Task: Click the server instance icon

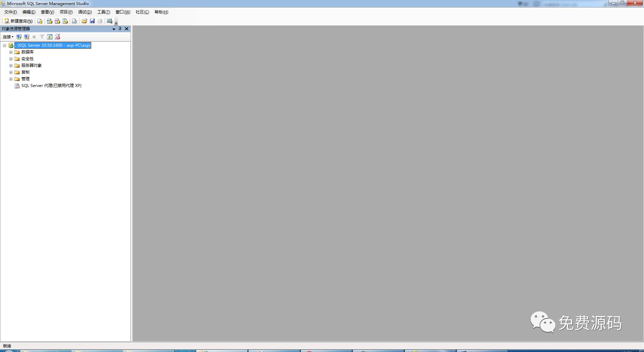Action: point(11,45)
